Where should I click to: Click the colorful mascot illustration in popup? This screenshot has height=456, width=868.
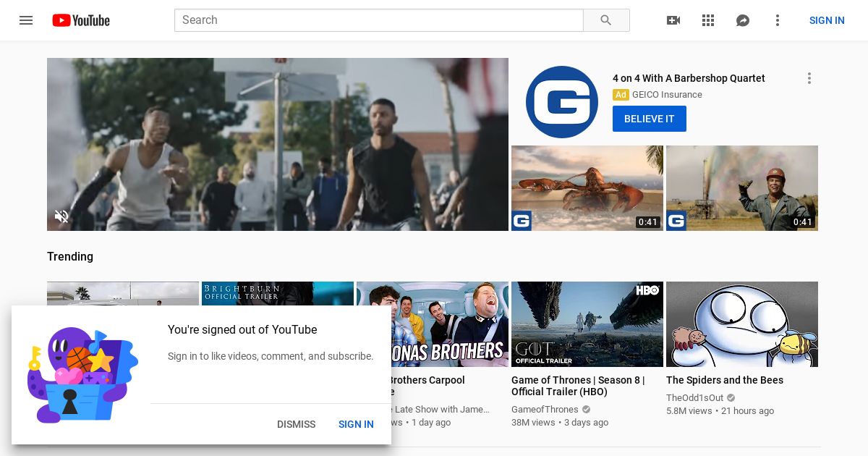point(82,375)
